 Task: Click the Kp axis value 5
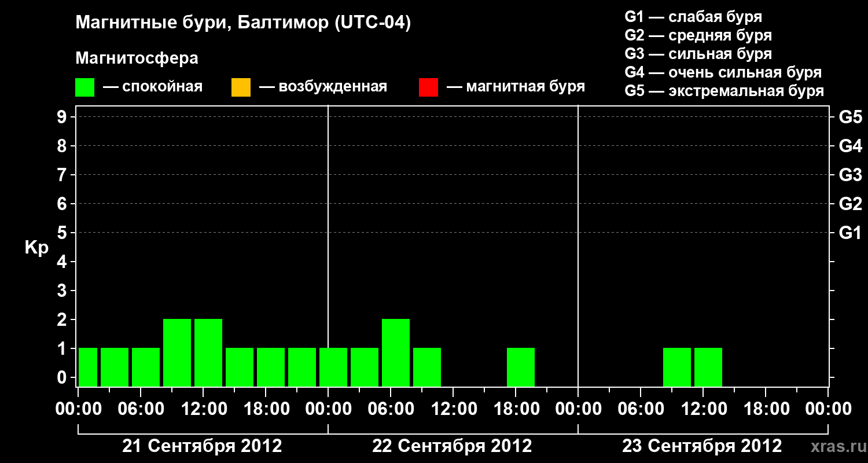(63, 233)
